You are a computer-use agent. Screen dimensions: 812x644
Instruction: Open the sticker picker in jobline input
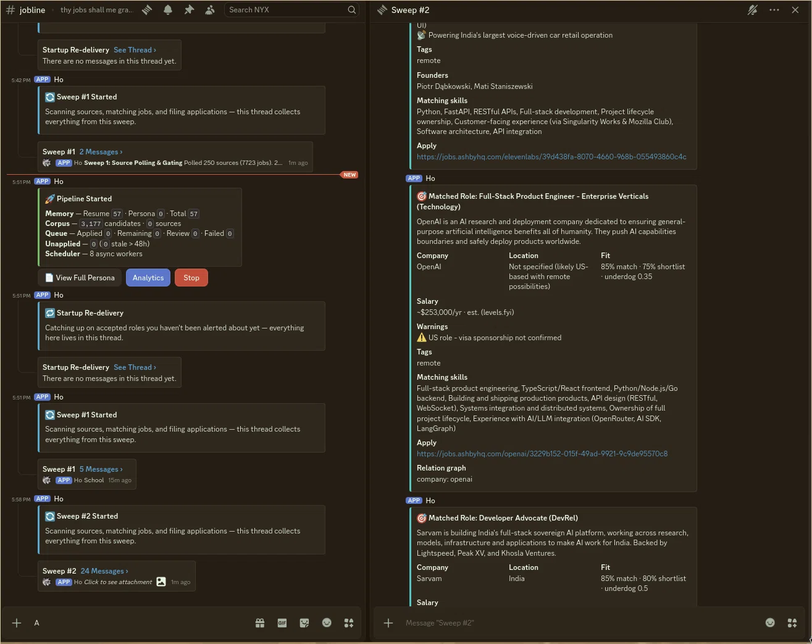304,623
